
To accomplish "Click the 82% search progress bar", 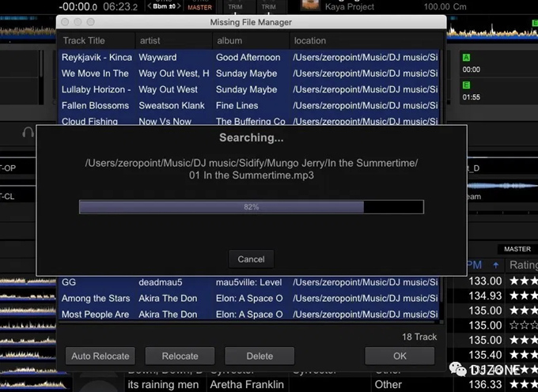I will 251,207.
